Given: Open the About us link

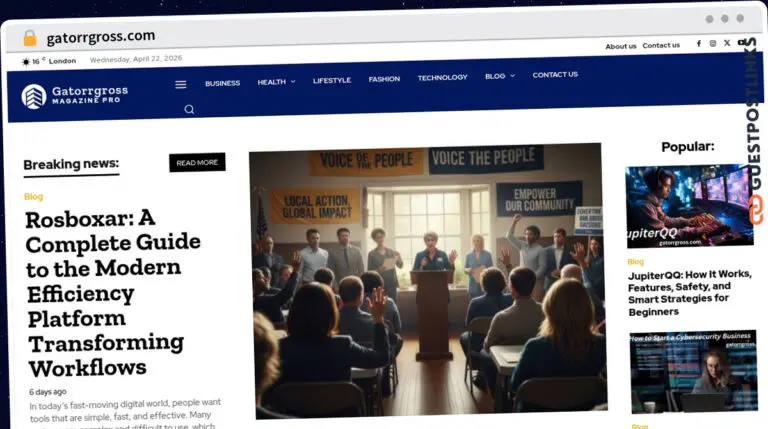Looking at the screenshot, I should 621,46.
